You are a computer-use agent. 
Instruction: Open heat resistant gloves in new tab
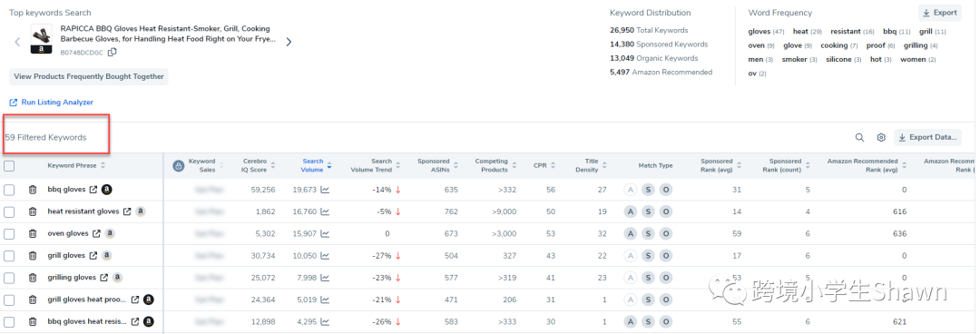click(128, 211)
